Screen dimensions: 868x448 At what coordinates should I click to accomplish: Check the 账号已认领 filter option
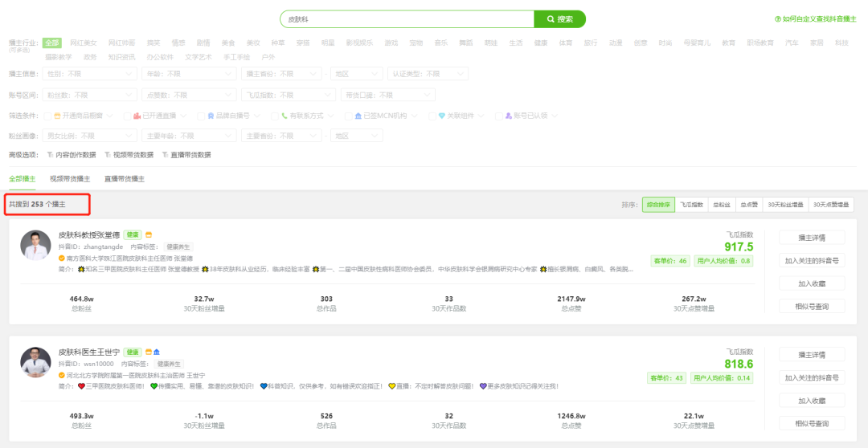click(x=498, y=116)
